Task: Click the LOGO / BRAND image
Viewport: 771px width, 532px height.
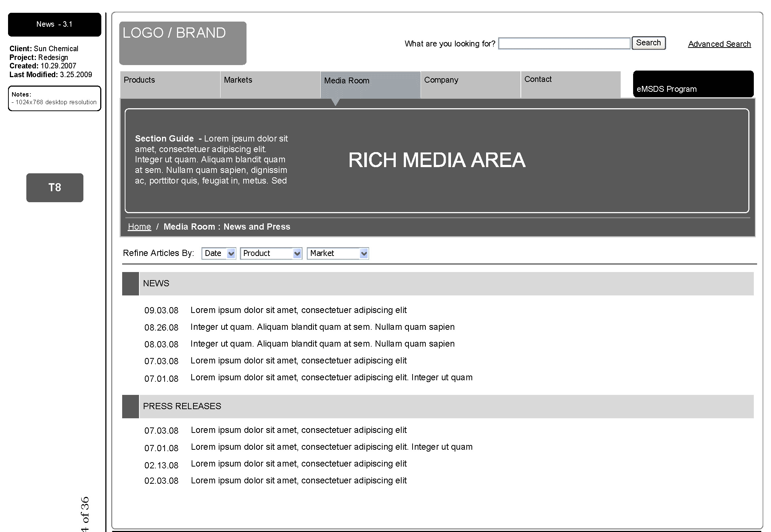Action: coord(183,43)
